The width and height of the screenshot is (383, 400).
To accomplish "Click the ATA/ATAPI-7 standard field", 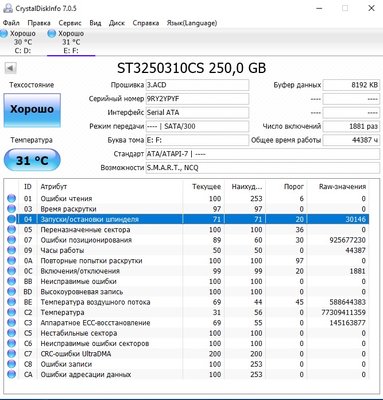I will coord(263,154).
